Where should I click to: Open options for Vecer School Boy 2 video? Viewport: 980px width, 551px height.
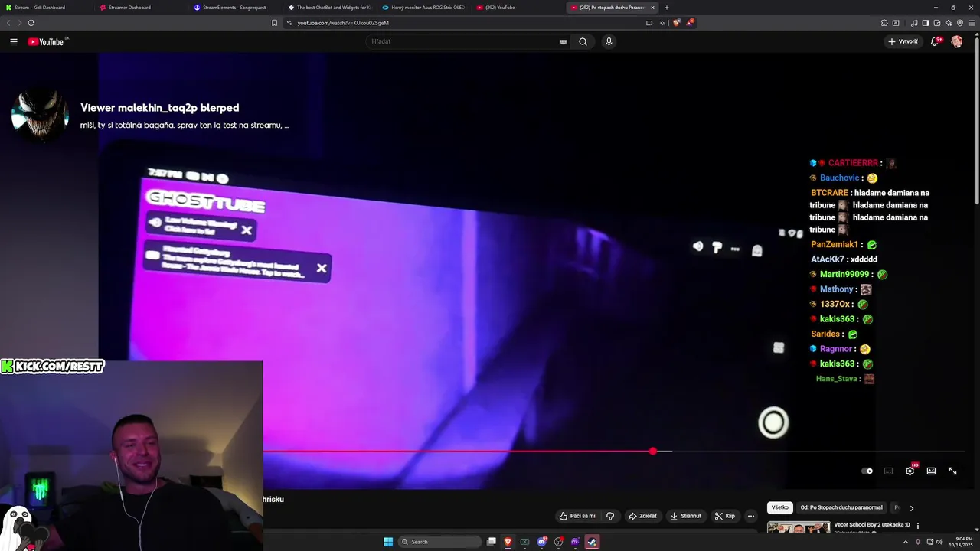click(x=917, y=526)
